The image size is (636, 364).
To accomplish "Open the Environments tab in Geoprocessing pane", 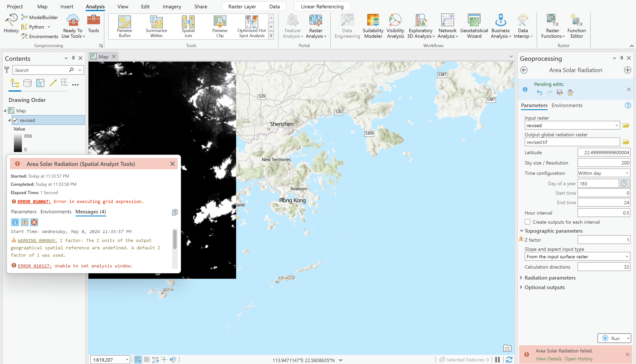I will click(x=567, y=105).
